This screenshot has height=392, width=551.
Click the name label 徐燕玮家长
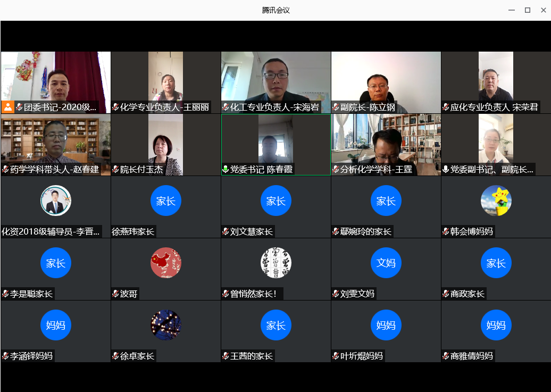[133, 232]
